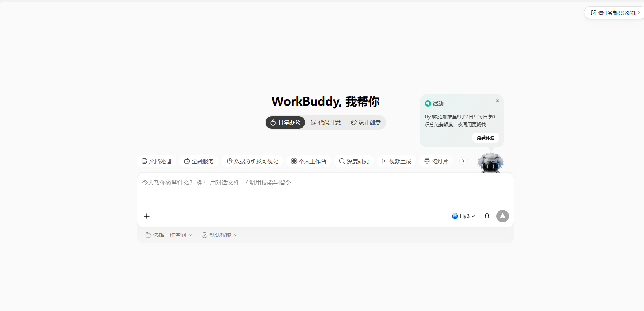This screenshot has width=644, height=311.
Task: Open the Hy3 model dropdown
Action: pos(463,216)
